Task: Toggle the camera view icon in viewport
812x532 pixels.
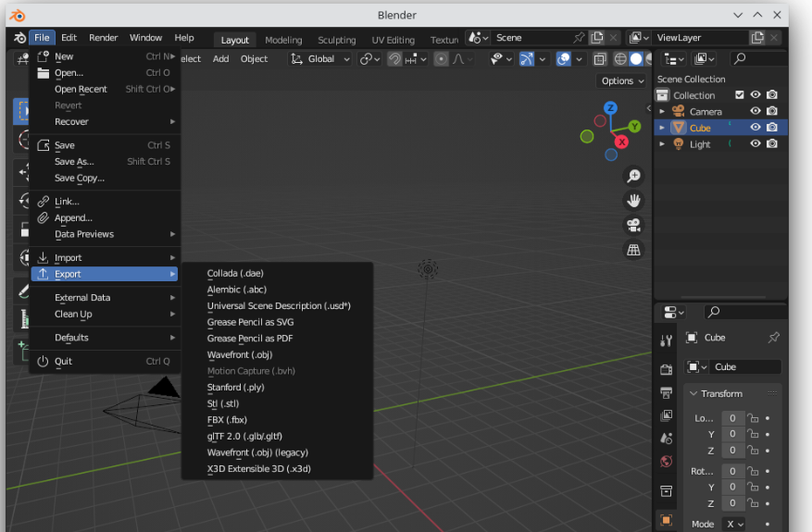Action: coord(633,225)
